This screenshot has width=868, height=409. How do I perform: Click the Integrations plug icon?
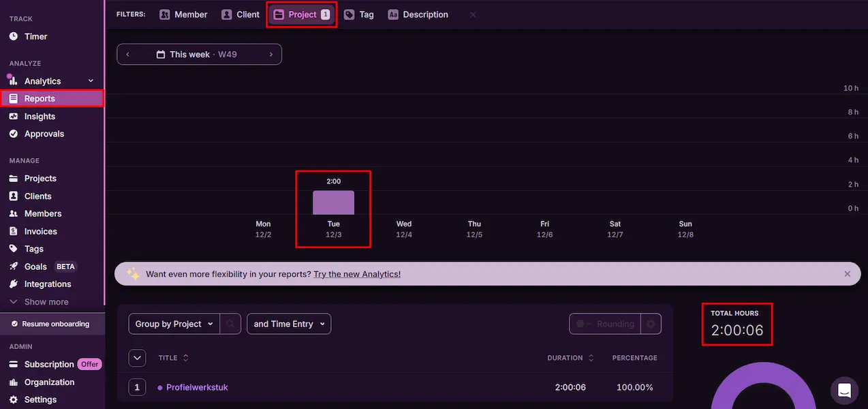[14, 284]
